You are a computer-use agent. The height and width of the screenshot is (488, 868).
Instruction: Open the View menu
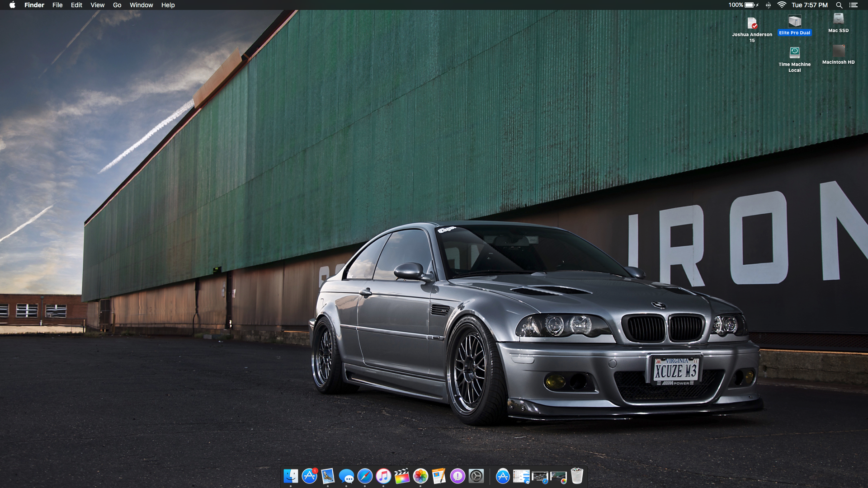(97, 5)
